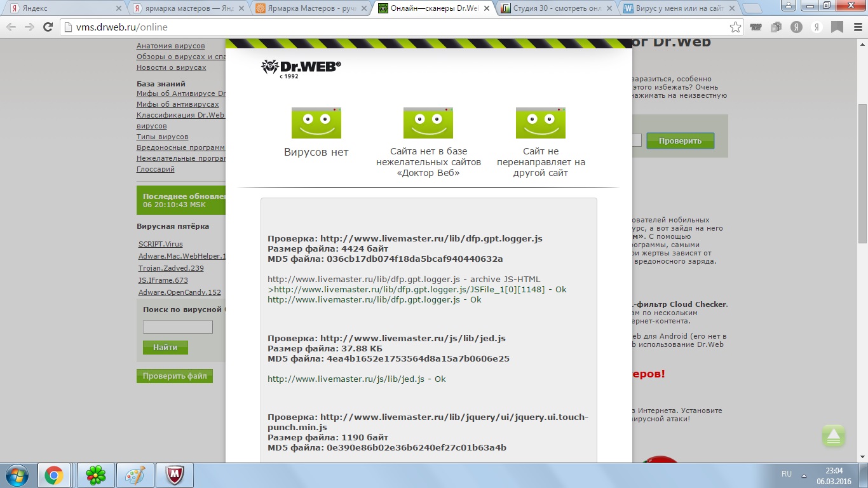Click 'MD5 файла: 036cb17db074f18da5bcaf940440632a' text
Viewport: 868px width, 488px height.
pos(385,259)
